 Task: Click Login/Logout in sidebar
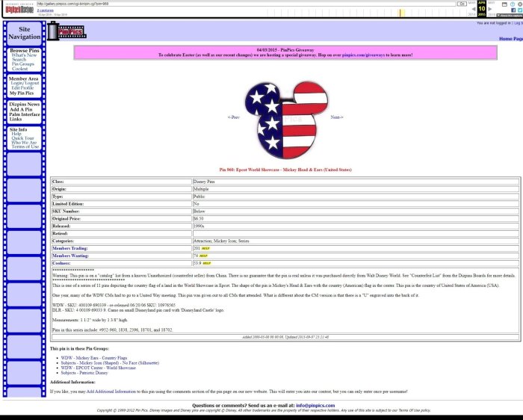(x=25, y=83)
